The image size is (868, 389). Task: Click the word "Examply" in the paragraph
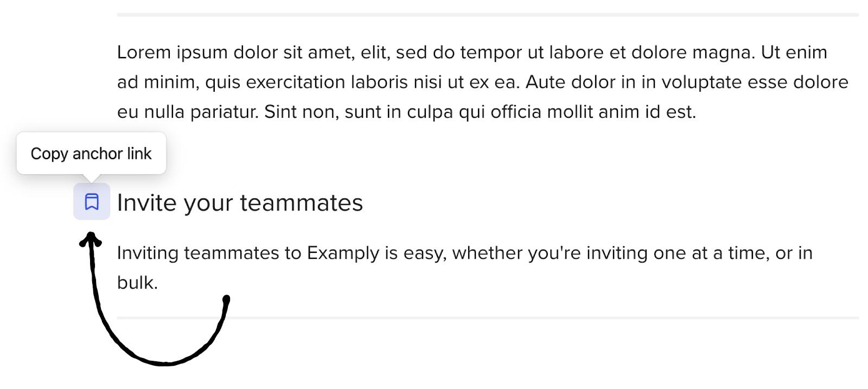[x=343, y=253]
